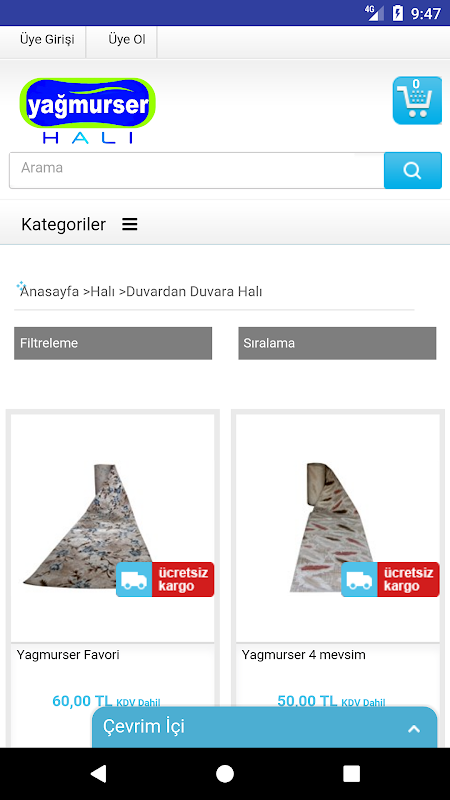Viewport: 450px width, 800px height.
Task: Open Yagmurser 4 mevsim product image
Action: point(338,528)
